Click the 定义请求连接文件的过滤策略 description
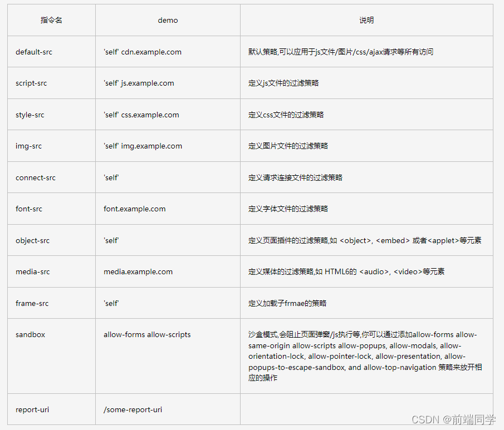This screenshot has height=430, width=504. pyautogui.click(x=295, y=177)
